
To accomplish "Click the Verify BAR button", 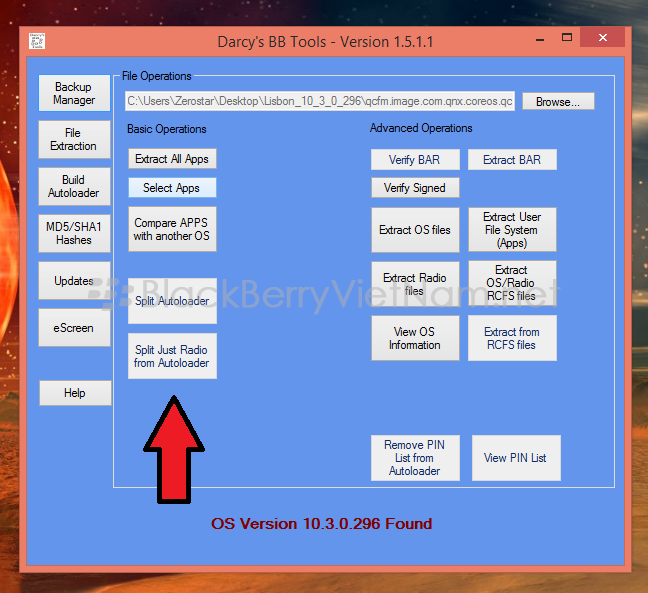I will tap(415, 160).
